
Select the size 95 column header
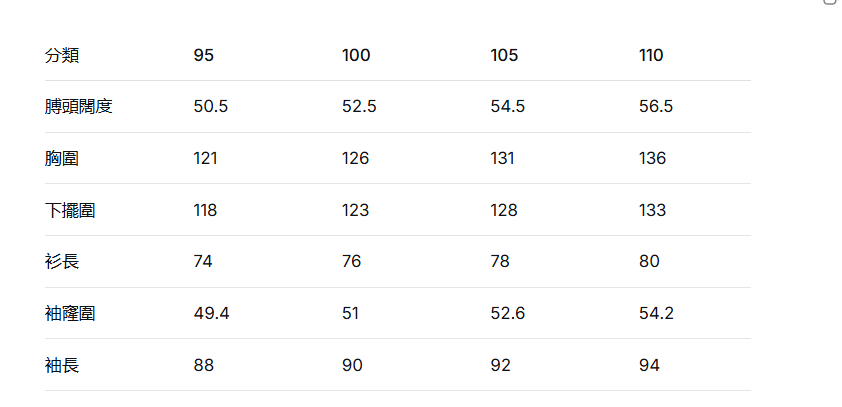pos(203,55)
